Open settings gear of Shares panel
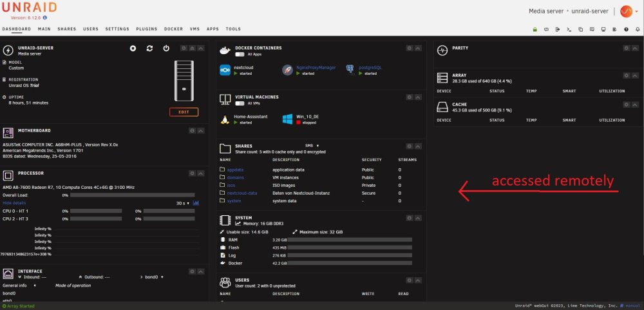Screen dimensions: 644x310 point(409,146)
